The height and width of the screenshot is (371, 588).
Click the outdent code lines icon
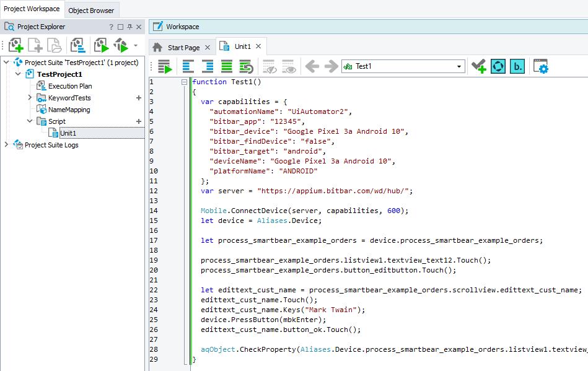(x=188, y=67)
